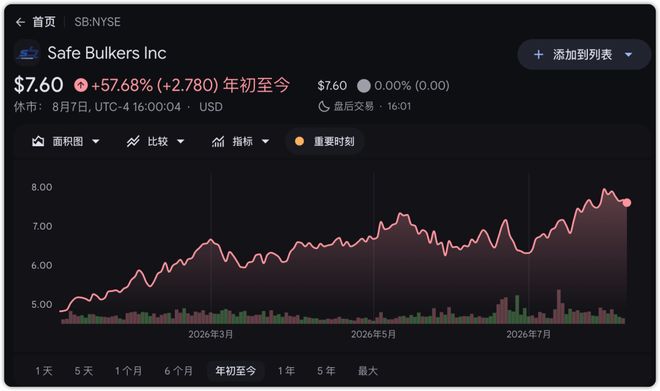Open dropdown arrow beside 添加到列表

pyautogui.click(x=628, y=55)
